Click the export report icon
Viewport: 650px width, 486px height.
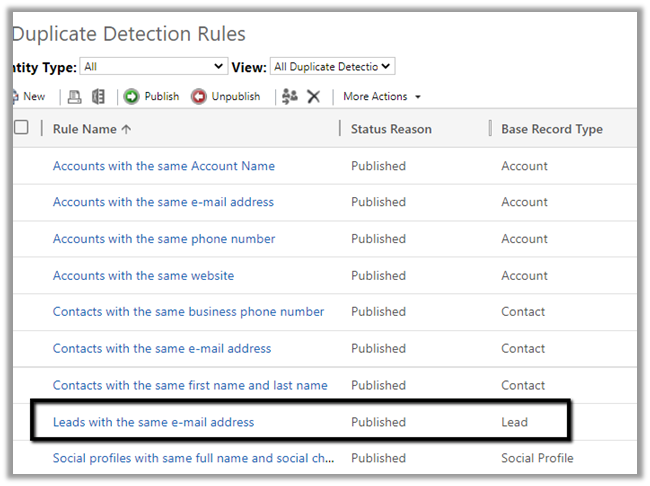(98, 97)
